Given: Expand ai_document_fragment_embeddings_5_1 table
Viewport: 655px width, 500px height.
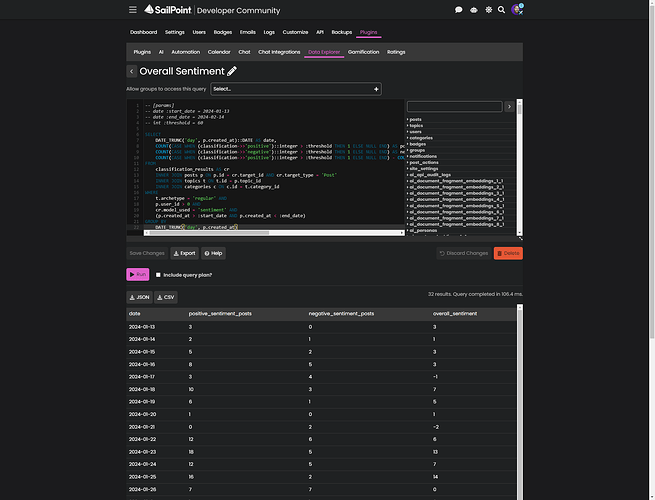Looking at the screenshot, I should coord(455,206).
